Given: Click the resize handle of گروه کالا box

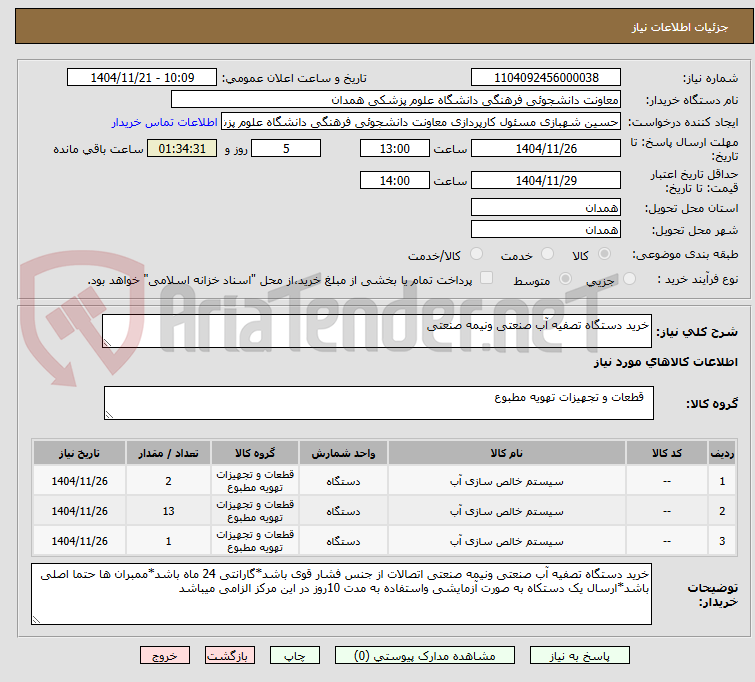Looking at the screenshot, I should (x=109, y=415).
